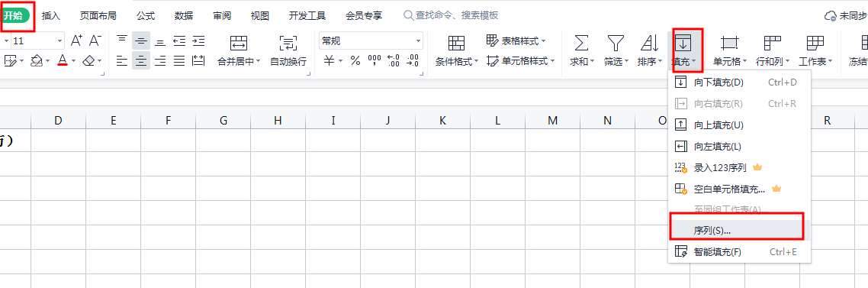Expand the 求和 dropdown arrow
Viewport: 868px width, 288px height.
[592, 62]
